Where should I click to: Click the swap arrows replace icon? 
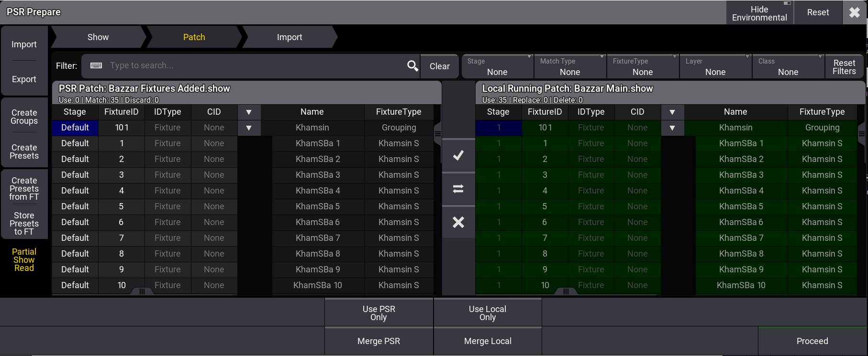[458, 189]
